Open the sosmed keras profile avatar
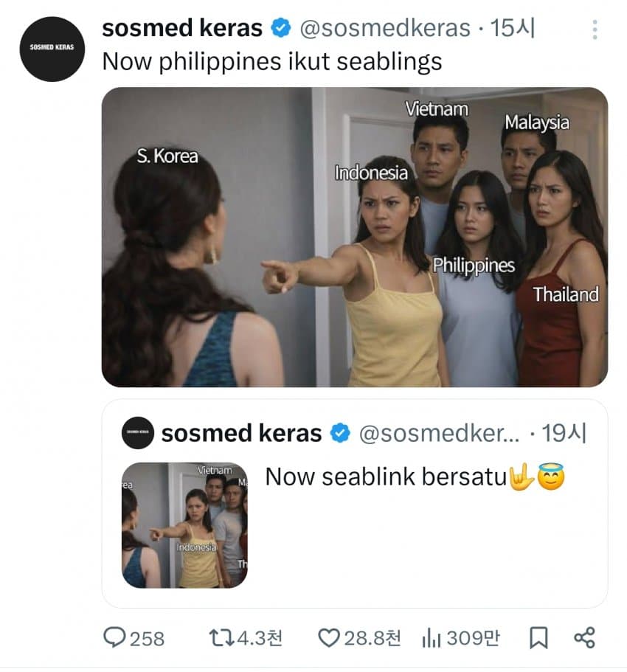 click(x=52, y=49)
